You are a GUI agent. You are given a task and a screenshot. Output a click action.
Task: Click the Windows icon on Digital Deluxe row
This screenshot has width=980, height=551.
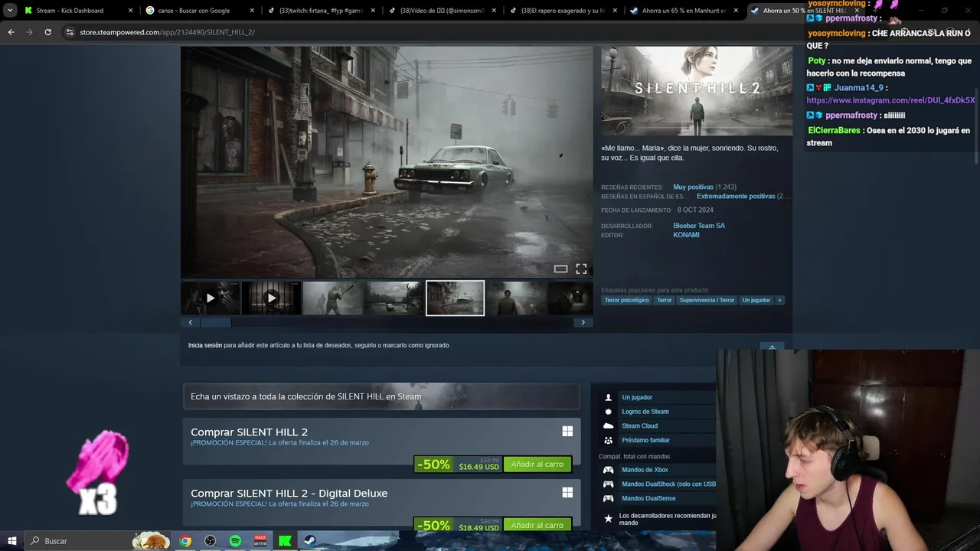point(567,493)
